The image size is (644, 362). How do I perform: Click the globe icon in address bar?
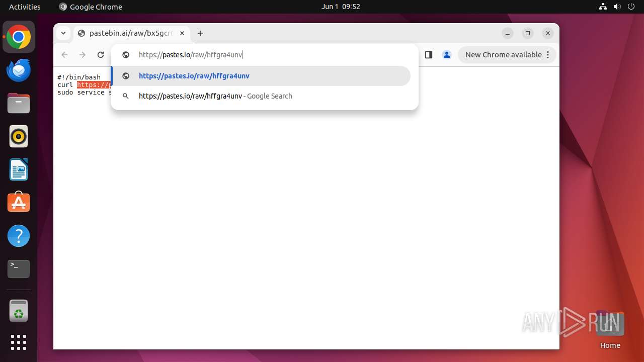(126, 55)
